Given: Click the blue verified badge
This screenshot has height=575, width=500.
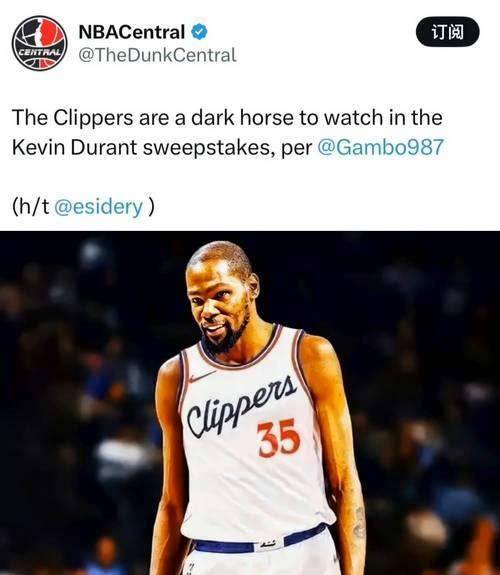Looking at the screenshot, I should (199, 32).
